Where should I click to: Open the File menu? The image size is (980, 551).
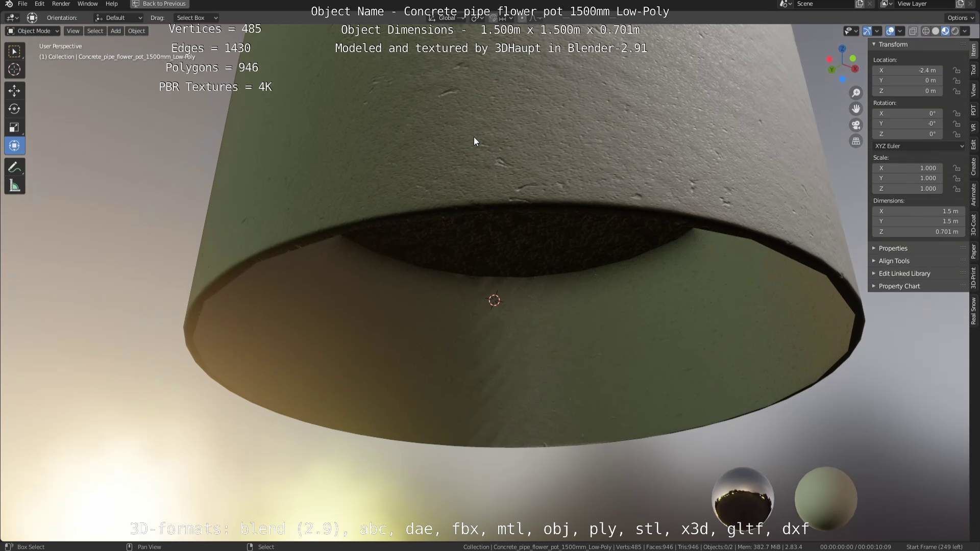22,4
